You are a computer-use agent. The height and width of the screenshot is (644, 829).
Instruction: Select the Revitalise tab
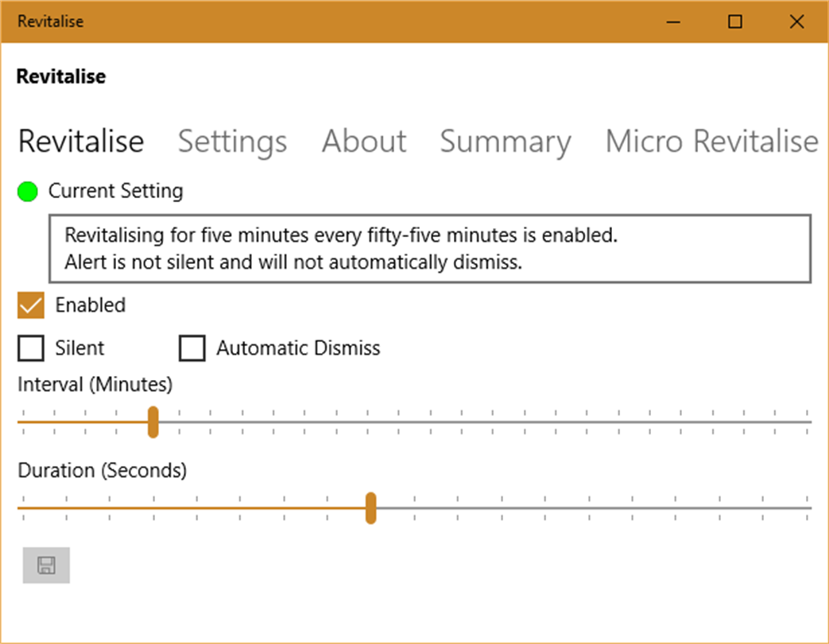(81, 142)
